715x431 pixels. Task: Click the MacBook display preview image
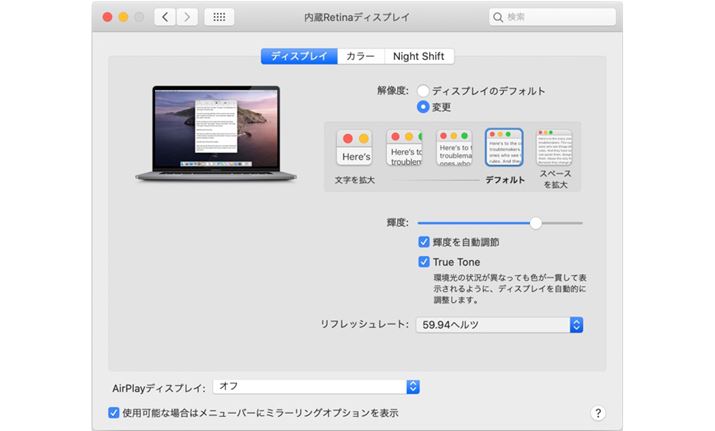216,133
